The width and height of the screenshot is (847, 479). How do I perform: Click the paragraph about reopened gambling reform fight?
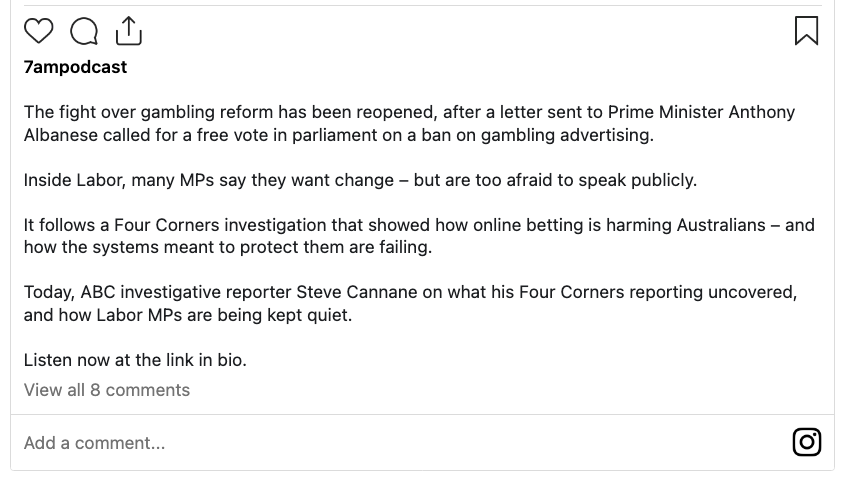tap(400, 123)
